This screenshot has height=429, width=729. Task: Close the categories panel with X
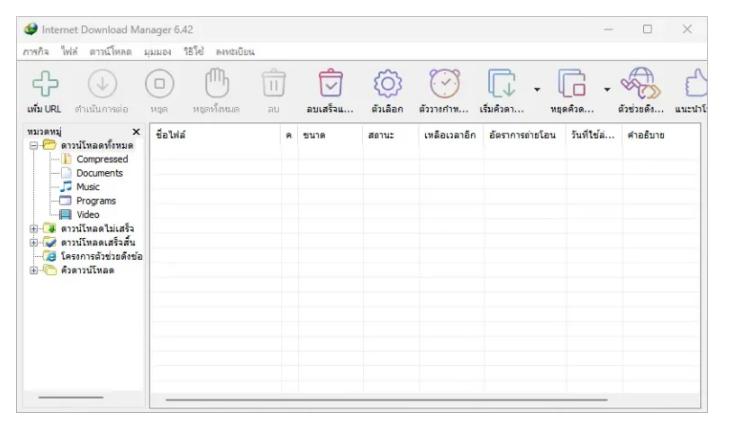coord(137,132)
